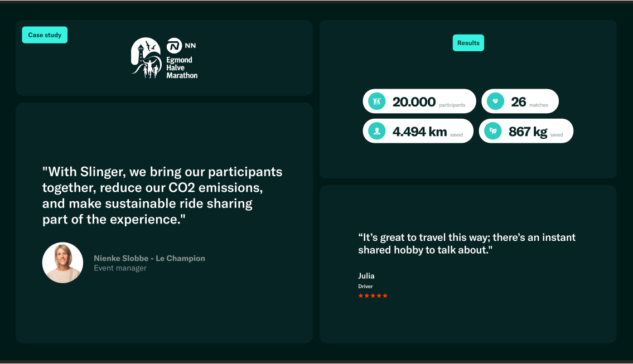This screenshot has height=364, width=633.
Task: Click the five-star rating
Action: coord(373,295)
